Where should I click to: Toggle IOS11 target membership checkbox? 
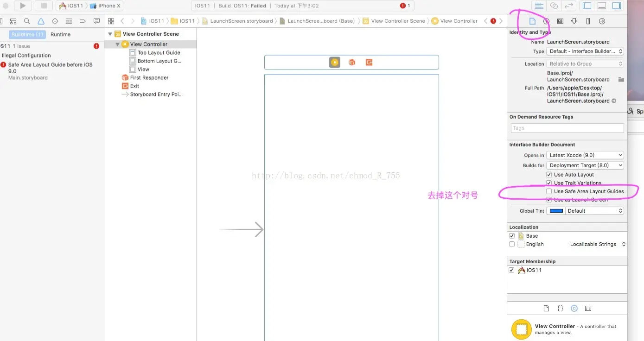pos(512,270)
